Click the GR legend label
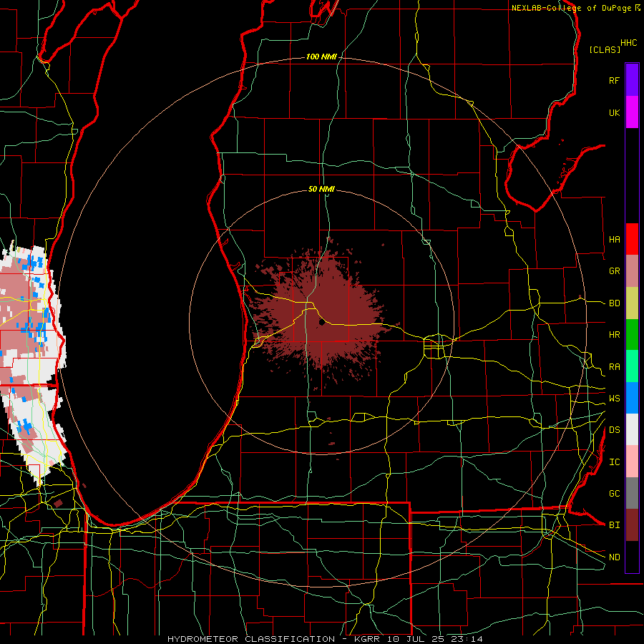The image size is (644, 644). (x=615, y=271)
